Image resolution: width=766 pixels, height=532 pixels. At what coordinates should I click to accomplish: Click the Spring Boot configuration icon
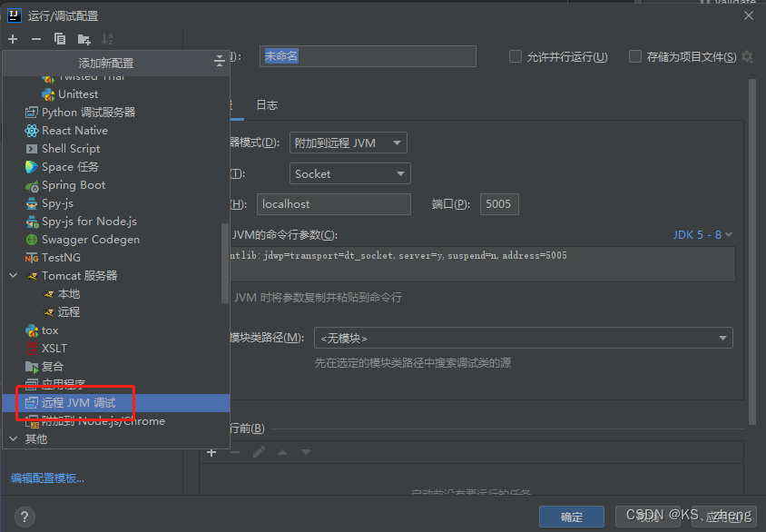(x=30, y=184)
